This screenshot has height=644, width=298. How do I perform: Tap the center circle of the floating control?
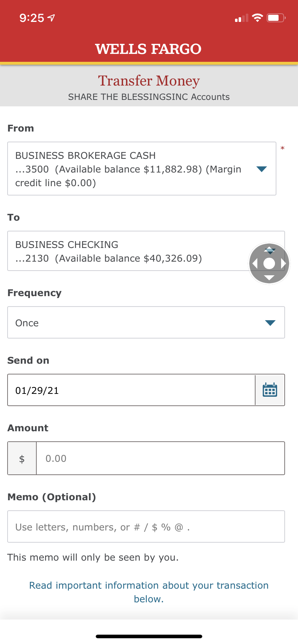[x=269, y=263]
